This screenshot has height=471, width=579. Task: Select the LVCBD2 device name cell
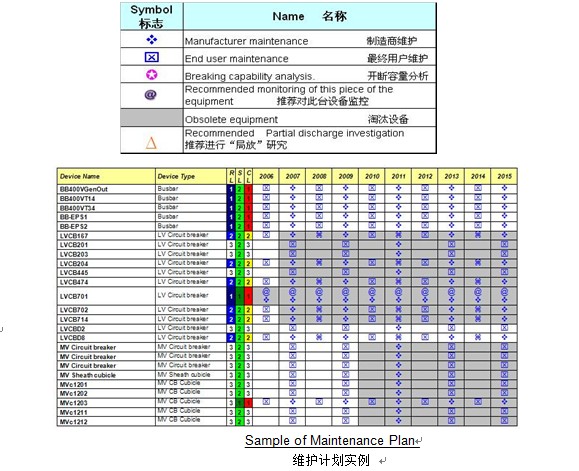pyautogui.click(x=106, y=329)
